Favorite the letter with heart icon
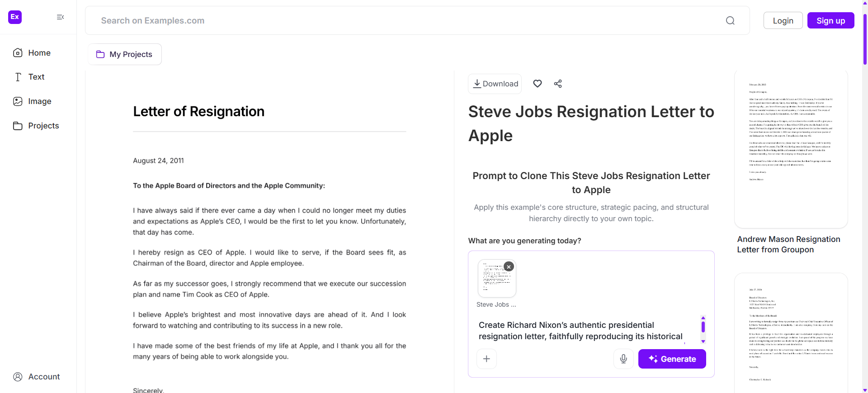868x393 pixels. [537, 84]
